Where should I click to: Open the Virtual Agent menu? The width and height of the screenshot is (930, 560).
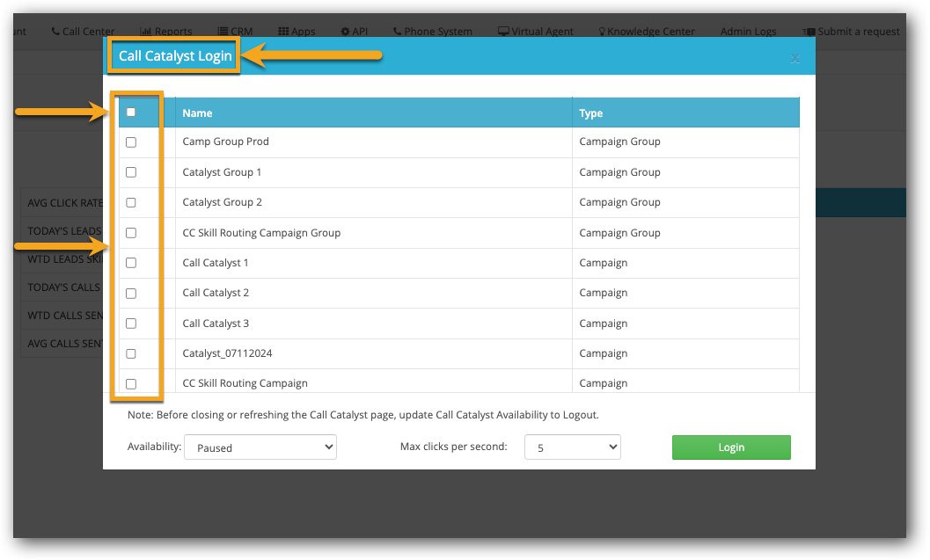click(536, 32)
